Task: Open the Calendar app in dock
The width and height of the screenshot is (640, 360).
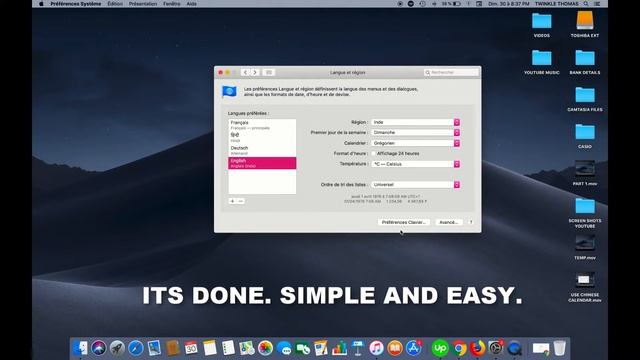Action: pyautogui.click(x=191, y=348)
